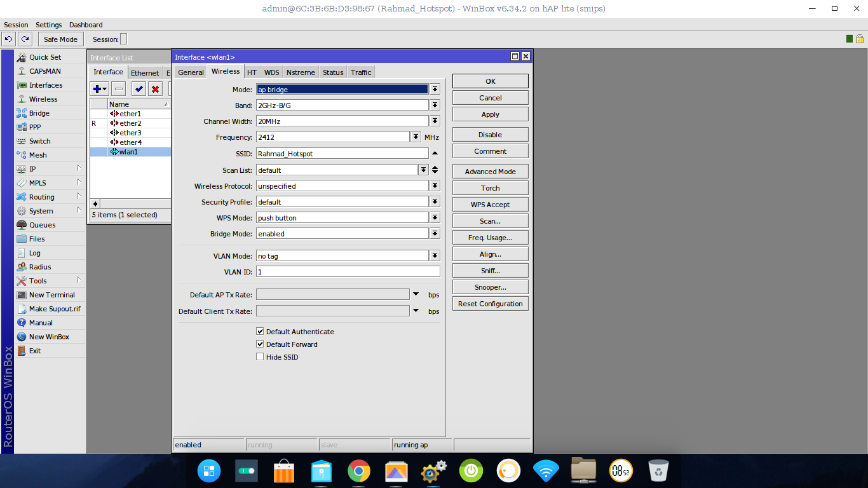Collapse the SSID field arrow
The image size is (868, 488).
pyautogui.click(x=435, y=153)
